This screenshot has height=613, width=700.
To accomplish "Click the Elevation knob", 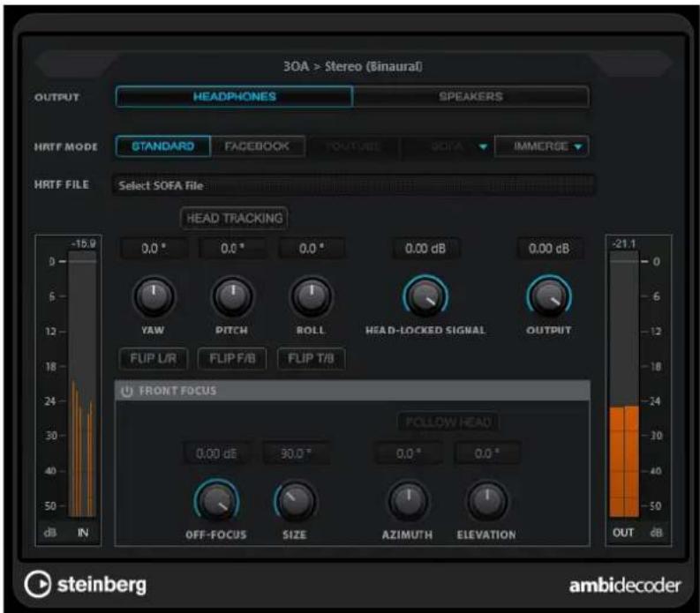I will click(x=487, y=502).
